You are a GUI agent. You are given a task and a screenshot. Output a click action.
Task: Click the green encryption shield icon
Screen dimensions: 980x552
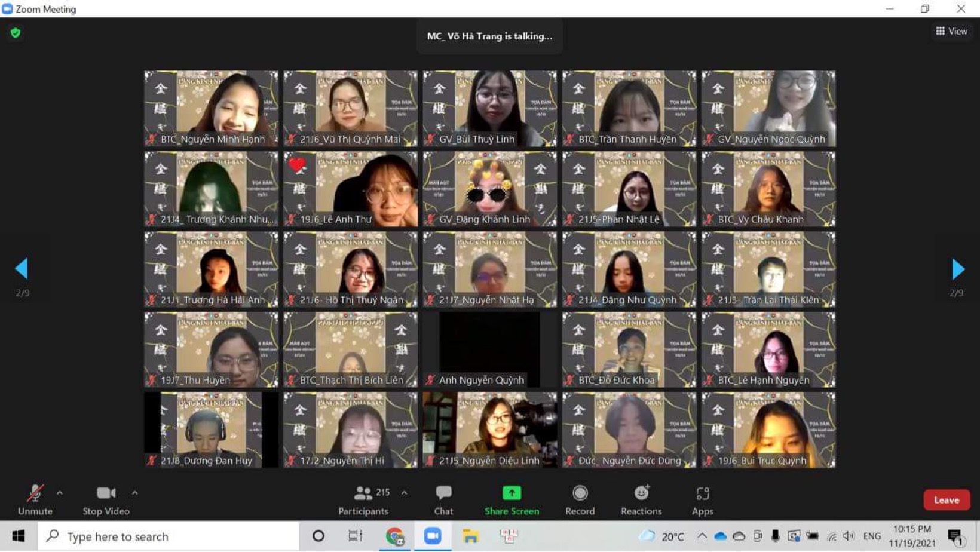(x=16, y=33)
